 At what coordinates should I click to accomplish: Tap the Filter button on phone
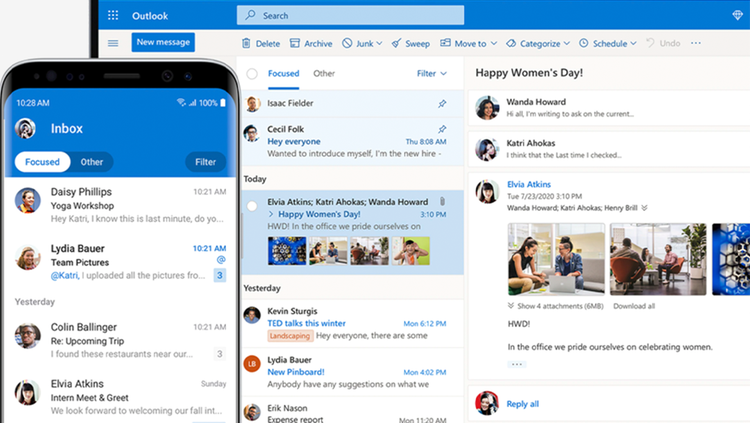[206, 162]
